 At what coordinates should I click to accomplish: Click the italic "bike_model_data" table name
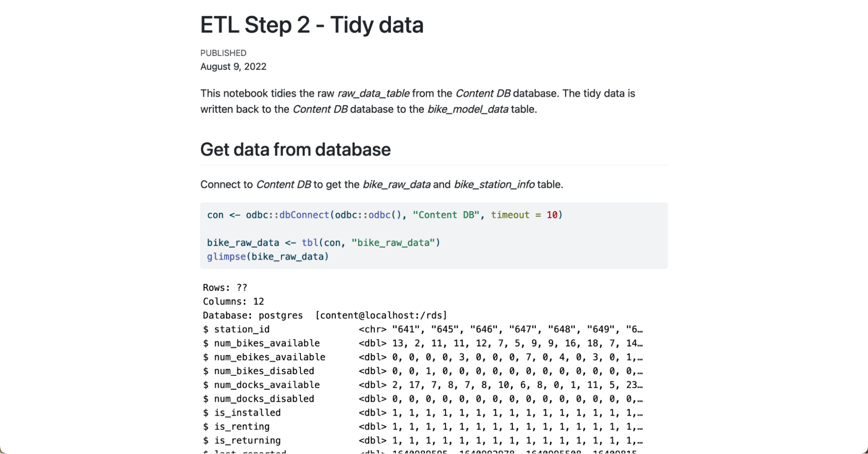click(x=468, y=109)
